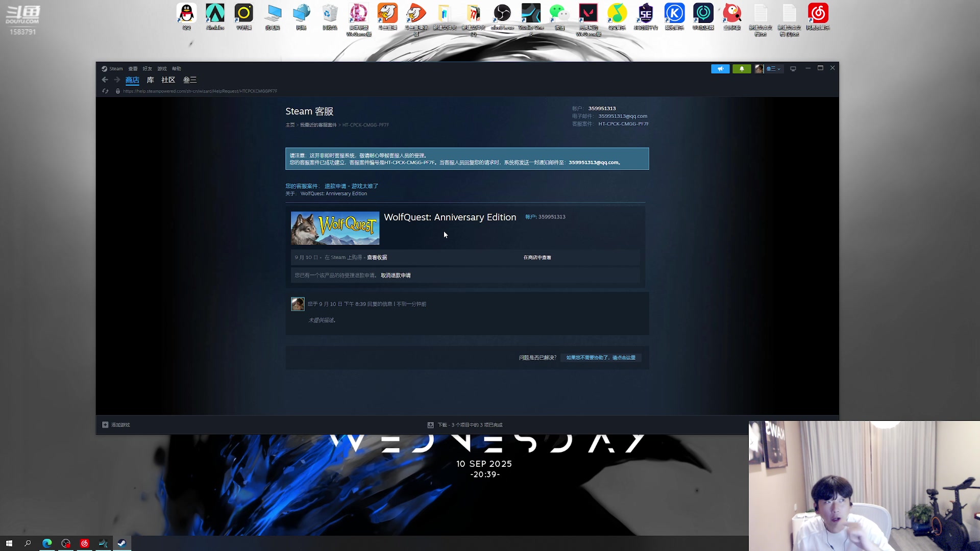Viewport: 980px width, 551px height.
Task: Click 查看收据 (view receipt) link
Action: [377, 258]
